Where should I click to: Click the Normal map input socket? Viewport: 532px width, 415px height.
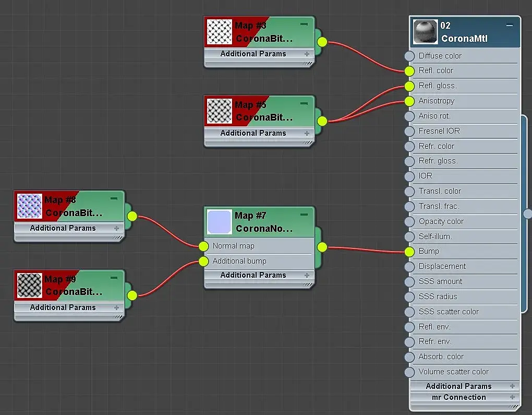[203, 246]
